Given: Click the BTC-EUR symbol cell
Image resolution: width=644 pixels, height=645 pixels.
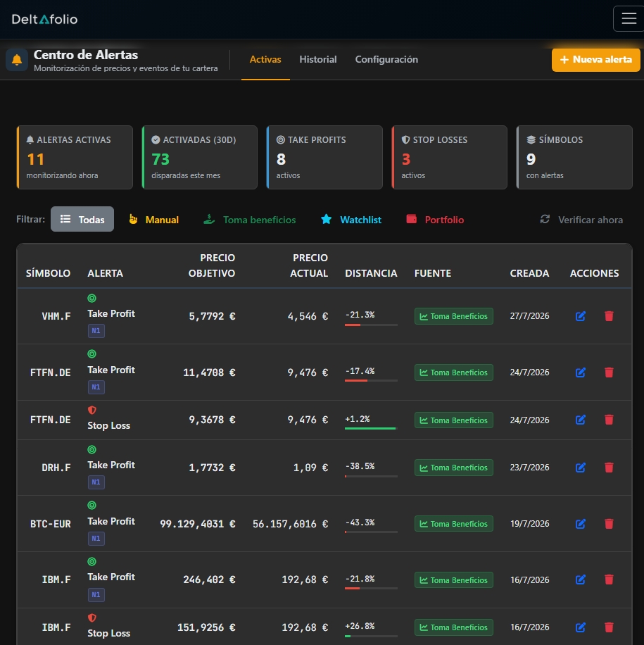Looking at the screenshot, I should pos(51,524).
